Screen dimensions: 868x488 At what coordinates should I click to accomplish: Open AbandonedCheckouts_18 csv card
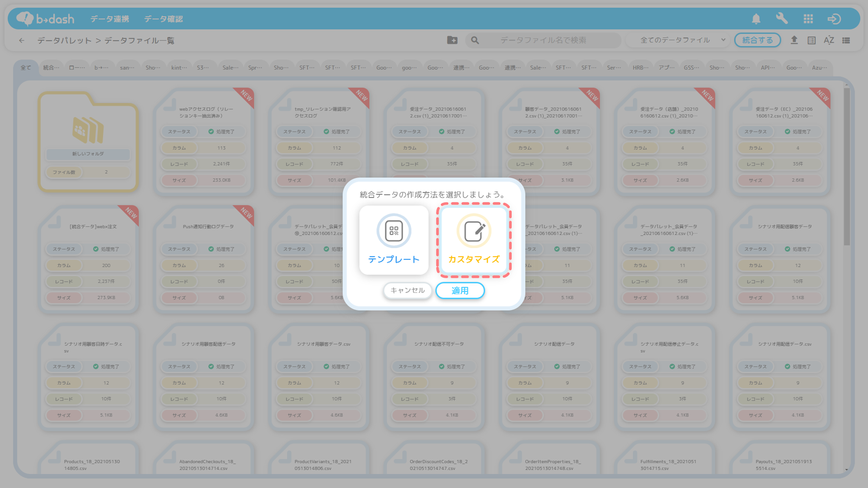[204, 458]
